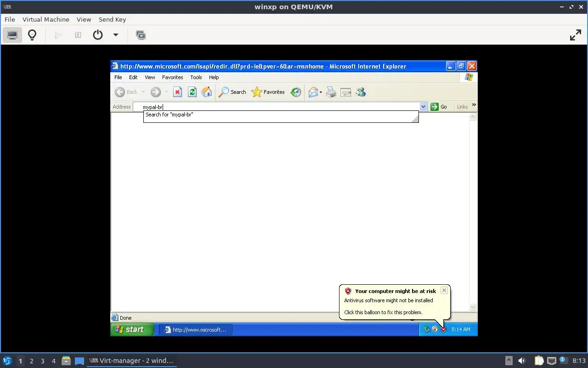Shut down the VM with power icon

[x=98, y=35]
